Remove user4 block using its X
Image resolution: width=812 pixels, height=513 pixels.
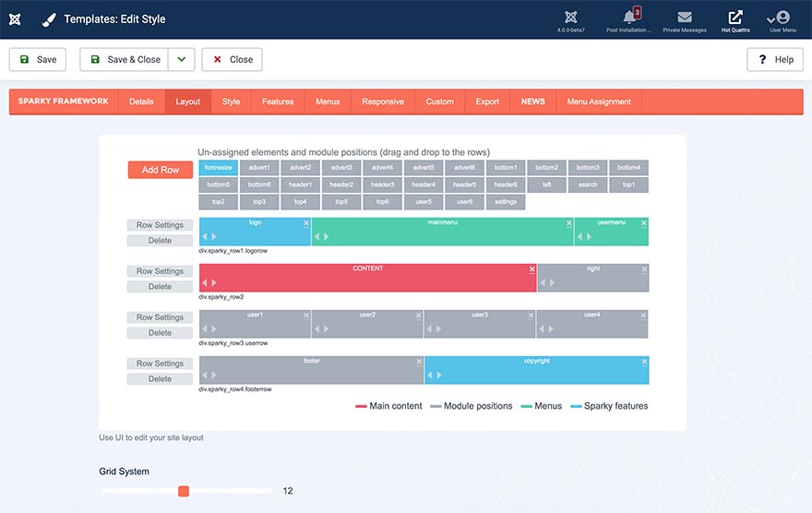coord(643,316)
